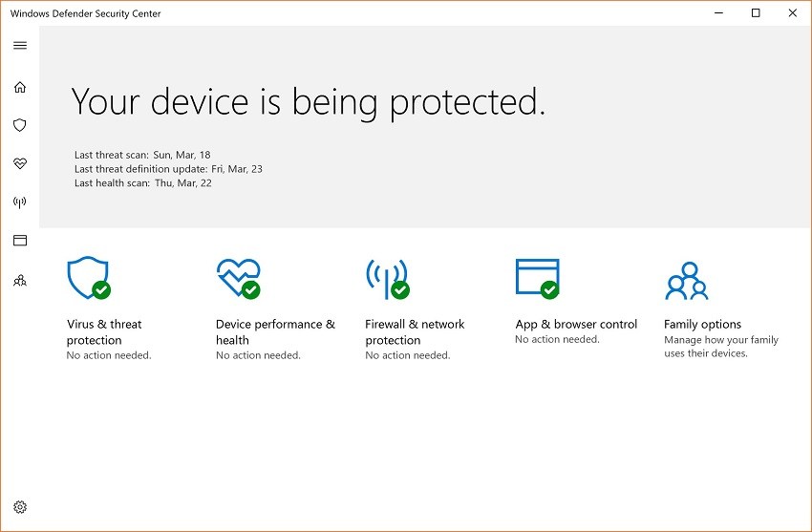Screen dimensions: 812x532
Task: Open the family icon in the sidebar
Action: (x=20, y=280)
